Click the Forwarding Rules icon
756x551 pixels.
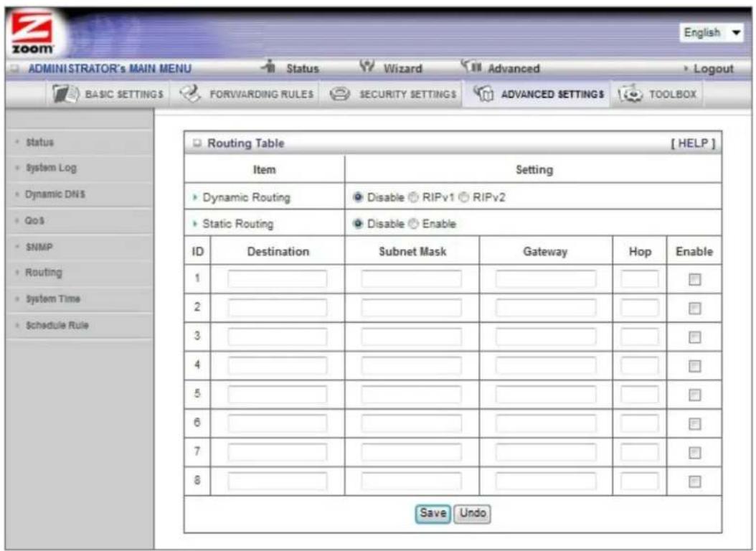click(x=191, y=93)
